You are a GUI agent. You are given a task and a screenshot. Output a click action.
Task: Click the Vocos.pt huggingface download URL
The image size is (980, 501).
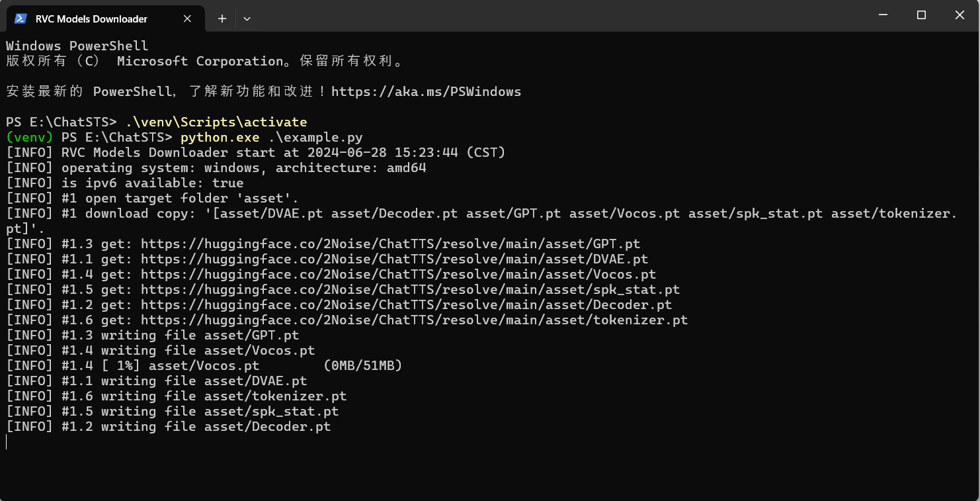(398, 274)
